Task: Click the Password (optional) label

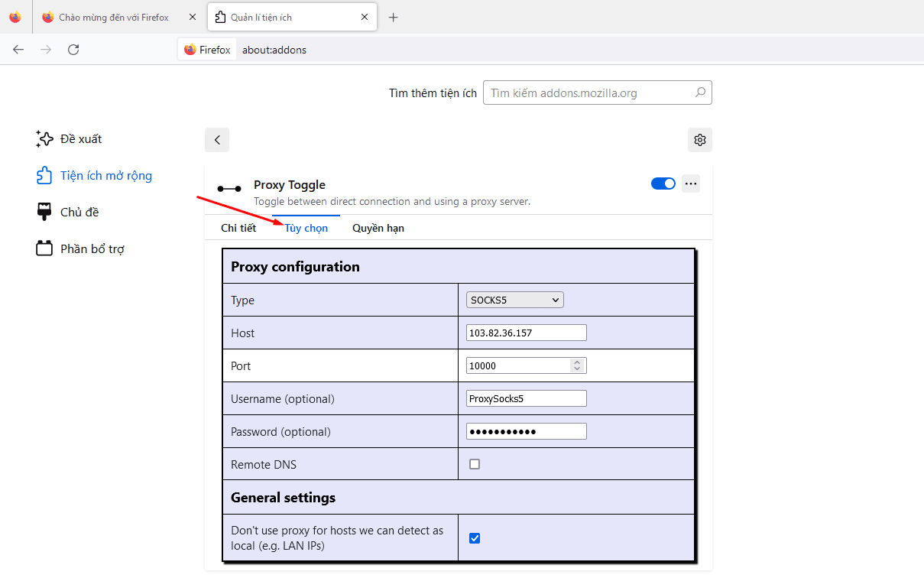Action: (x=280, y=432)
